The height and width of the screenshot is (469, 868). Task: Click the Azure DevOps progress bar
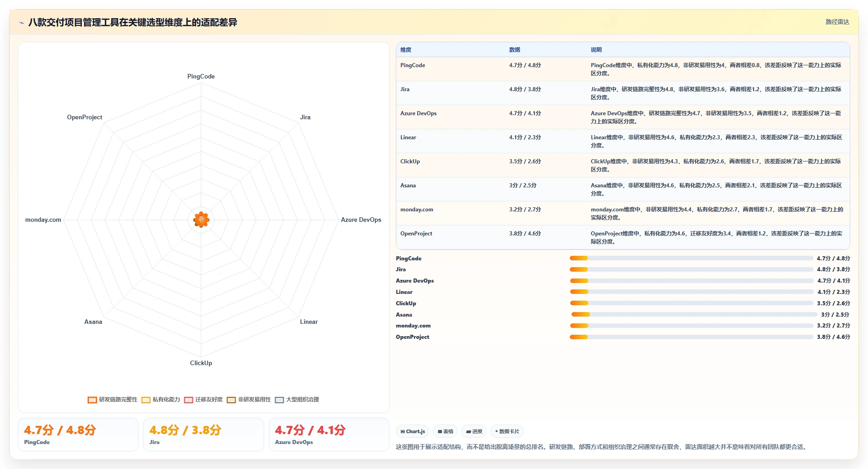(x=691, y=281)
